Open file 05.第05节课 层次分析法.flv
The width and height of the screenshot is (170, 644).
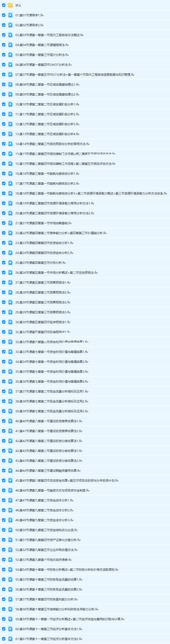(42, 55)
